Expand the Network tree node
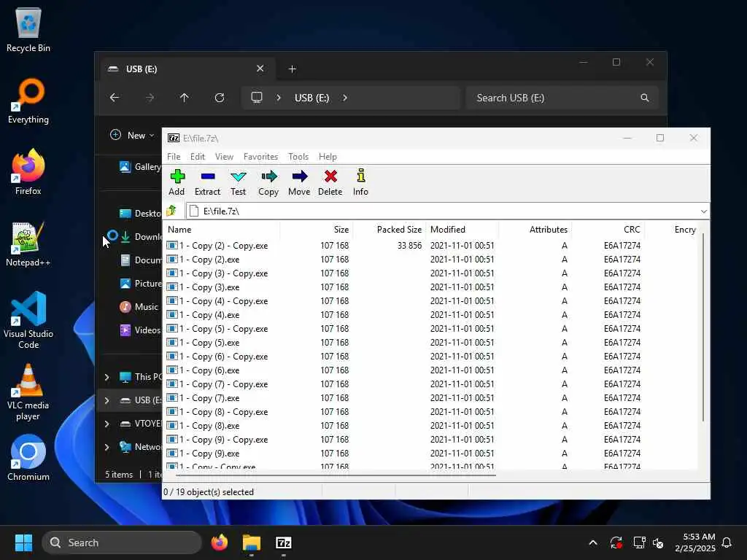747x560 pixels. tap(107, 447)
